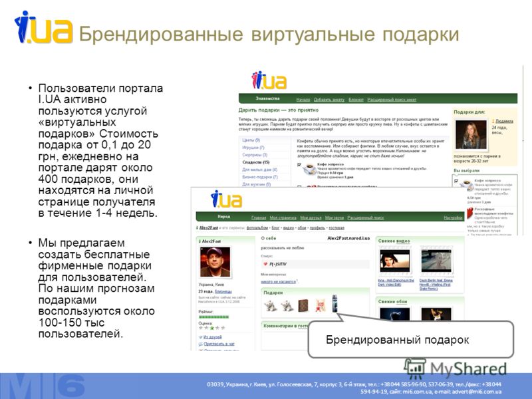Click the 'никого не касаются' interests link
This screenshot has width=532, height=399.
pyautogui.click(x=278, y=281)
